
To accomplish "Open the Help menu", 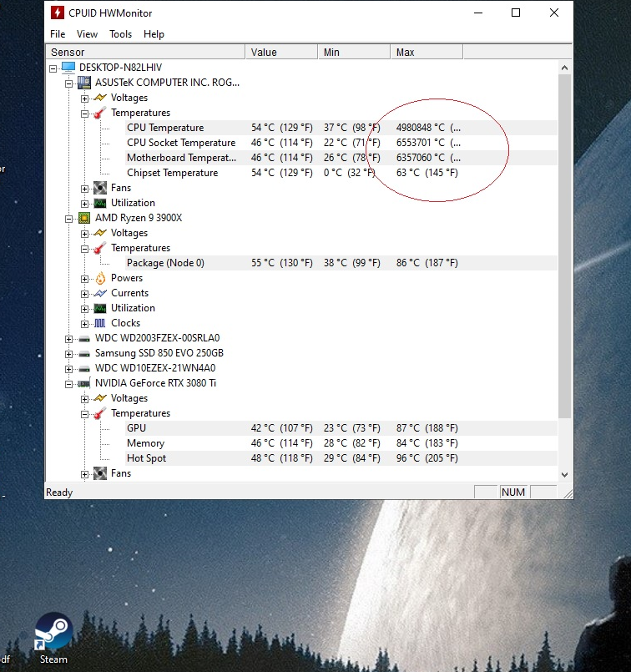I will [154, 34].
